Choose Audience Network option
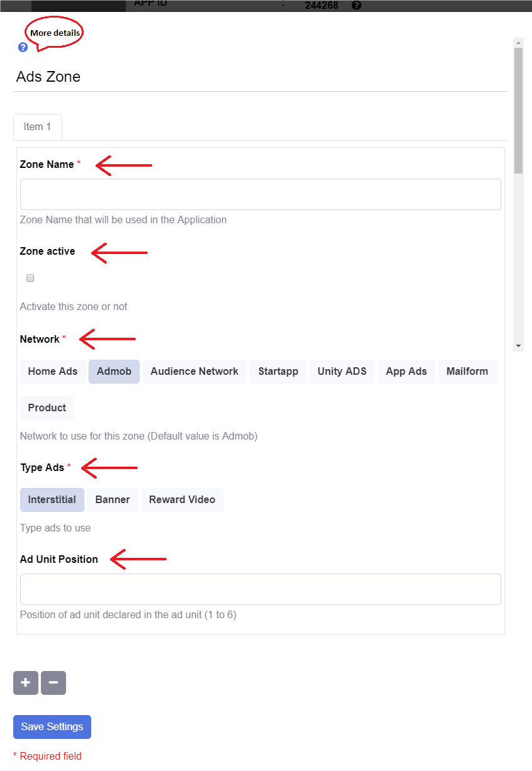The height and width of the screenshot is (771, 532). click(x=194, y=372)
